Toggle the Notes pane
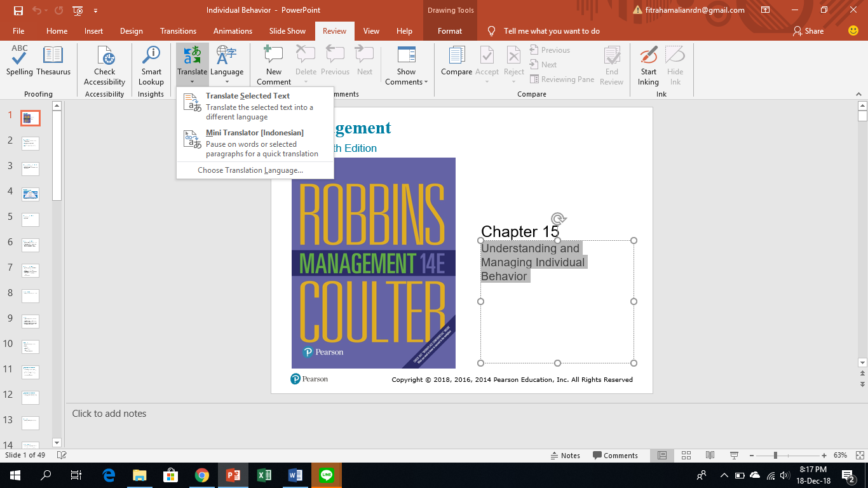 coord(565,456)
